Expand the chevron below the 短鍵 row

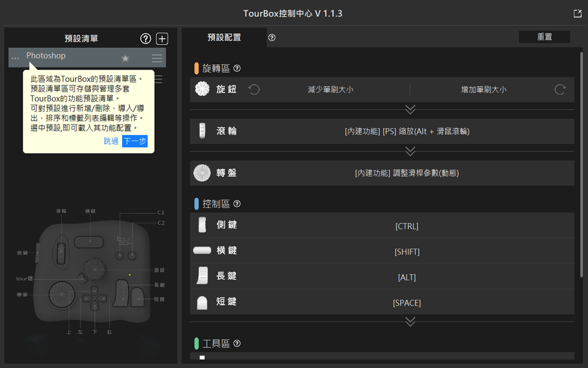coord(410,322)
